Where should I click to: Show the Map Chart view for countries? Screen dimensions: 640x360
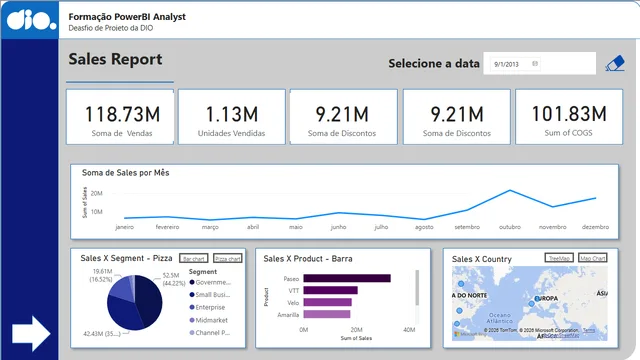tap(593, 258)
